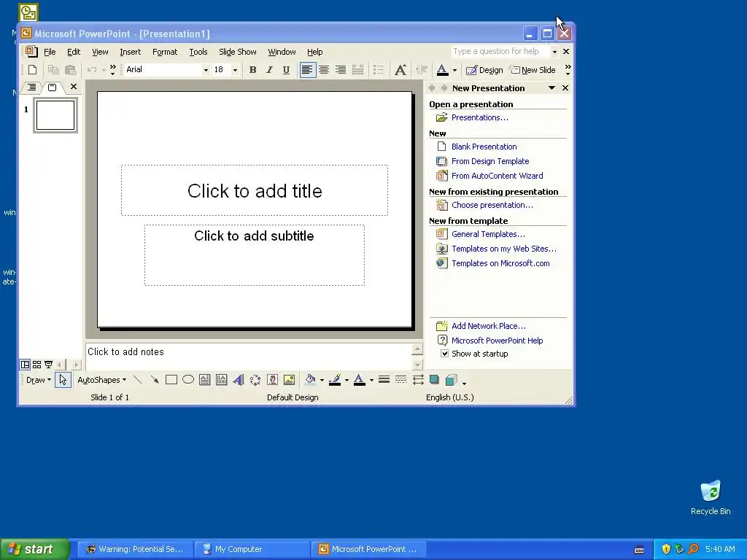Viewport: 747px width, 560px height.
Task: Select the Text Box tool
Action: click(205, 380)
